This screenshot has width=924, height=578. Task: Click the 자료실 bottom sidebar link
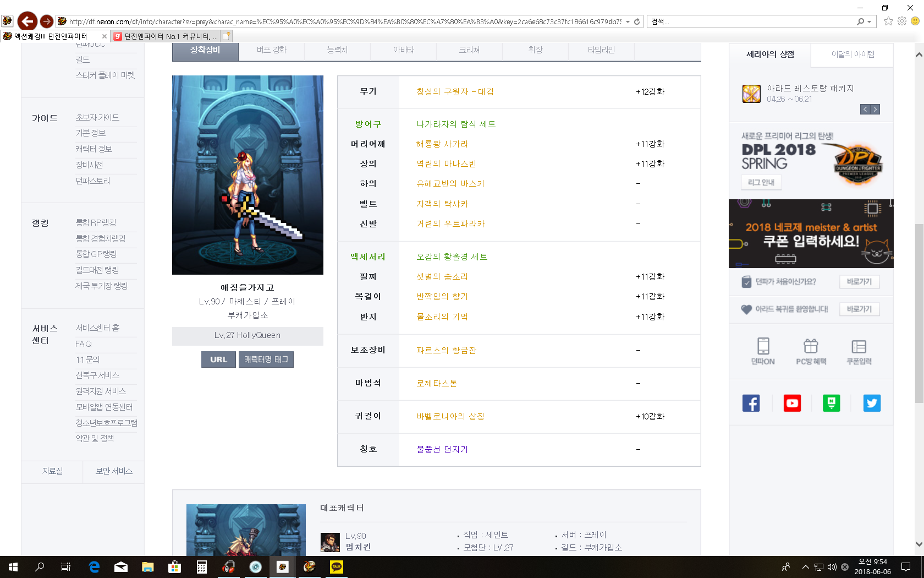pos(52,471)
